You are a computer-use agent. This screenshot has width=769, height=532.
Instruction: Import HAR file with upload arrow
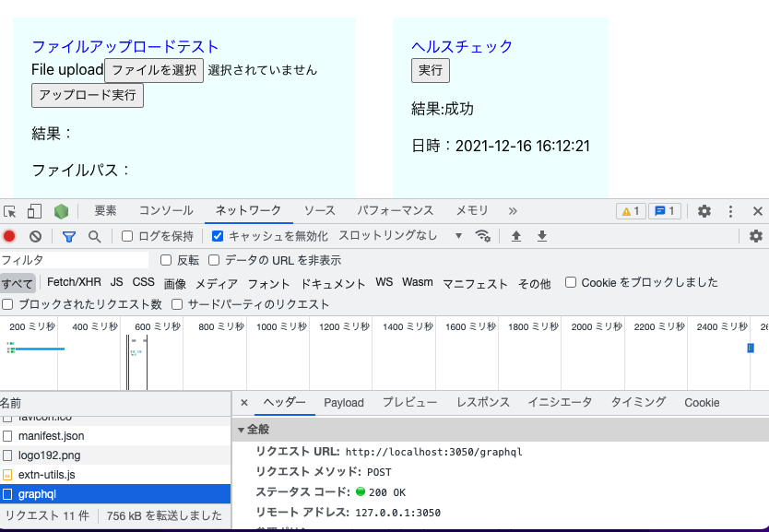pos(516,236)
